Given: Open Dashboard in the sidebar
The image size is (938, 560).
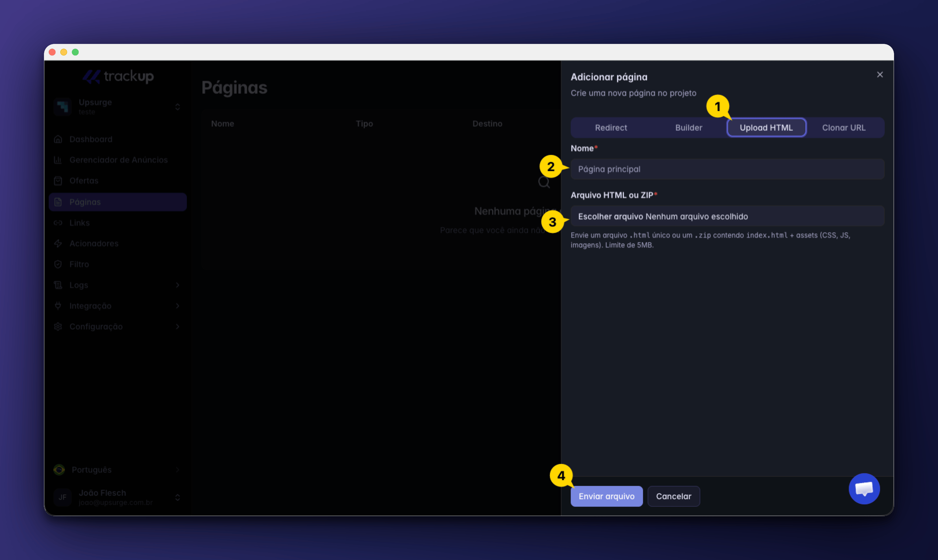Looking at the screenshot, I should [117, 139].
